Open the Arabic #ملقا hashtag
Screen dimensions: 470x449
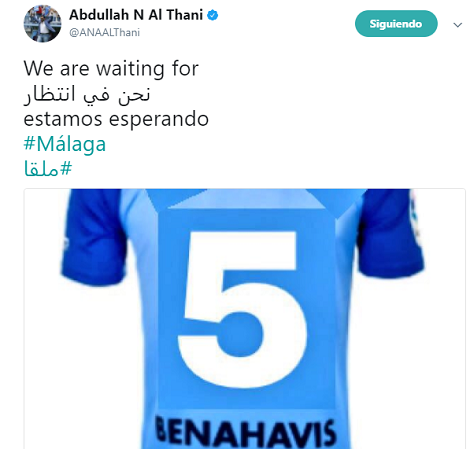coord(48,169)
